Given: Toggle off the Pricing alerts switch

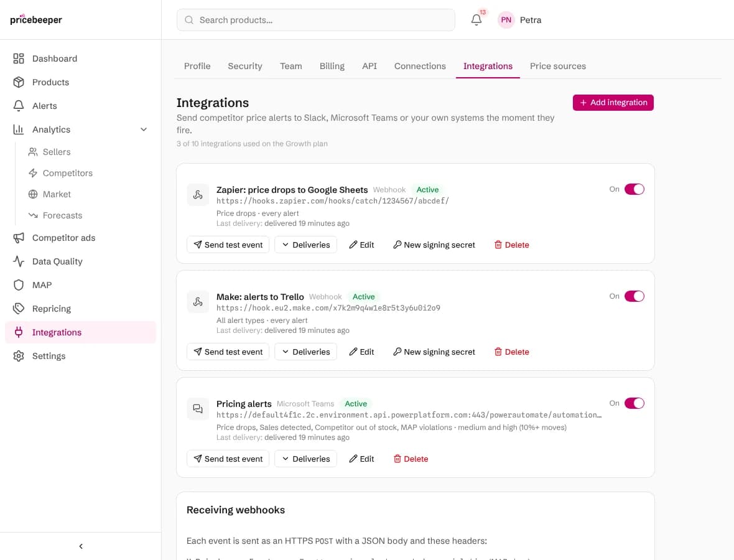Looking at the screenshot, I should [634, 403].
